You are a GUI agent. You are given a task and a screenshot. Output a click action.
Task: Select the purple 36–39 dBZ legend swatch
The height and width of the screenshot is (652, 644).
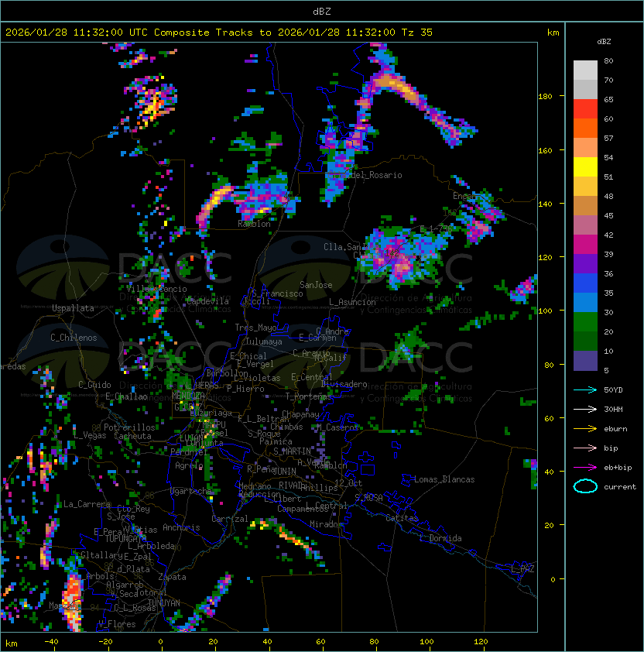pos(585,263)
